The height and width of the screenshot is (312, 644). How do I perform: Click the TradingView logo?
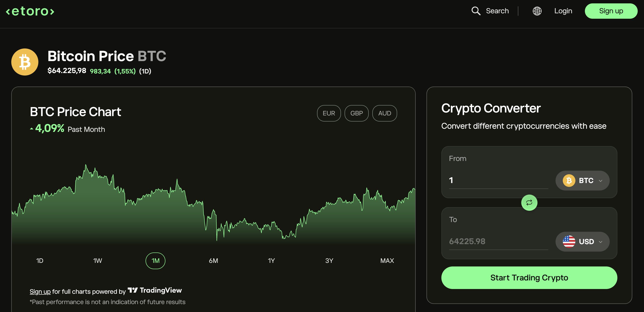tap(155, 290)
